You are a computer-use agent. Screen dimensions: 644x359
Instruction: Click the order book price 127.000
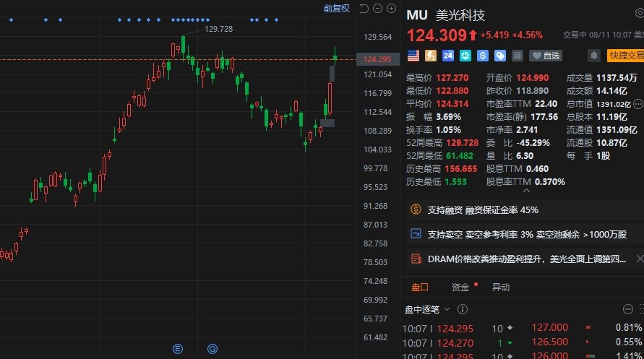pyautogui.click(x=549, y=327)
